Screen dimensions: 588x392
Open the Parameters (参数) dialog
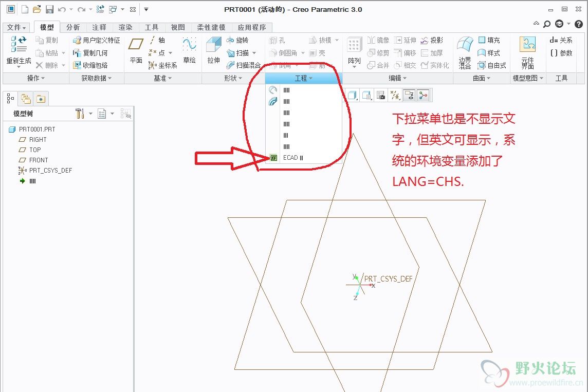[561, 53]
